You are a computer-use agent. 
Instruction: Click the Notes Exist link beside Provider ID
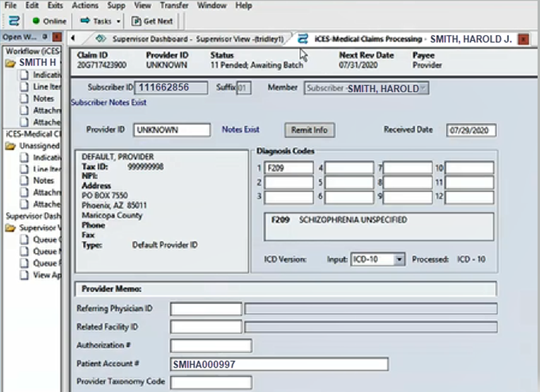pyautogui.click(x=241, y=130)
